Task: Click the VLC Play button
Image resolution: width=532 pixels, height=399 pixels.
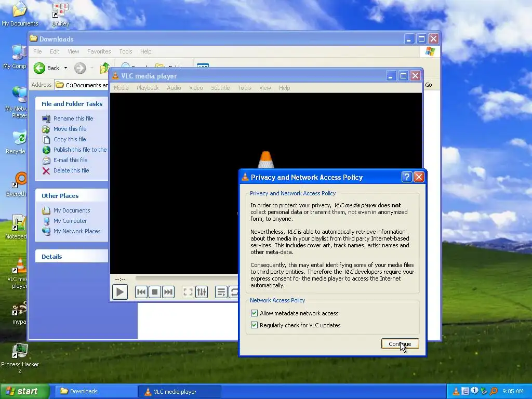Action: [x=120, y=292]
